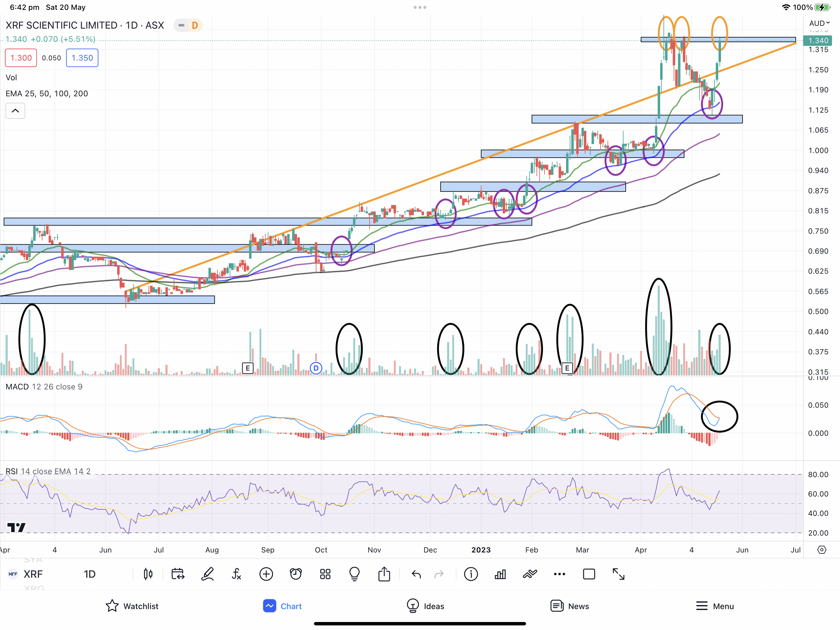The image size is (840, 630).
Task: Tap the 1.350 buy price button
Action: coord(82,58)
